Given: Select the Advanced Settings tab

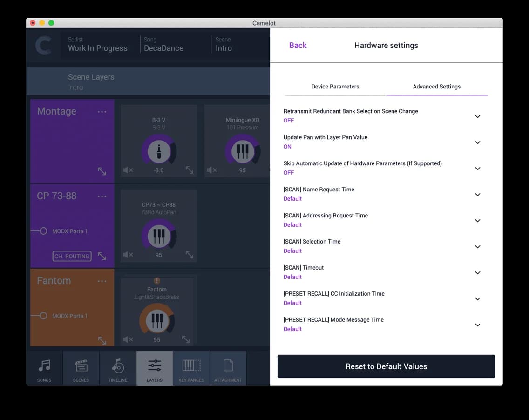Looking at the screenshot, I should [x=436, y=86].
